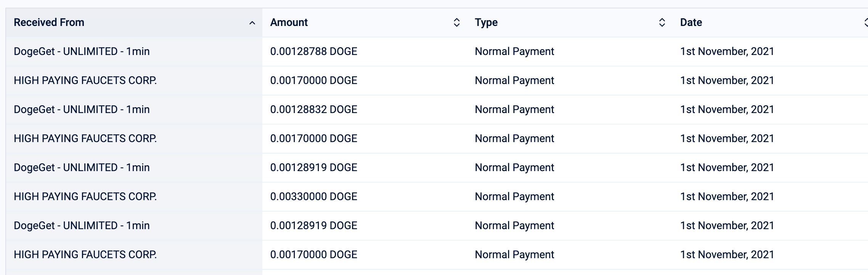
Task: Select the 0.00330000 DOGE amount cell
Action: pos(313,197)
